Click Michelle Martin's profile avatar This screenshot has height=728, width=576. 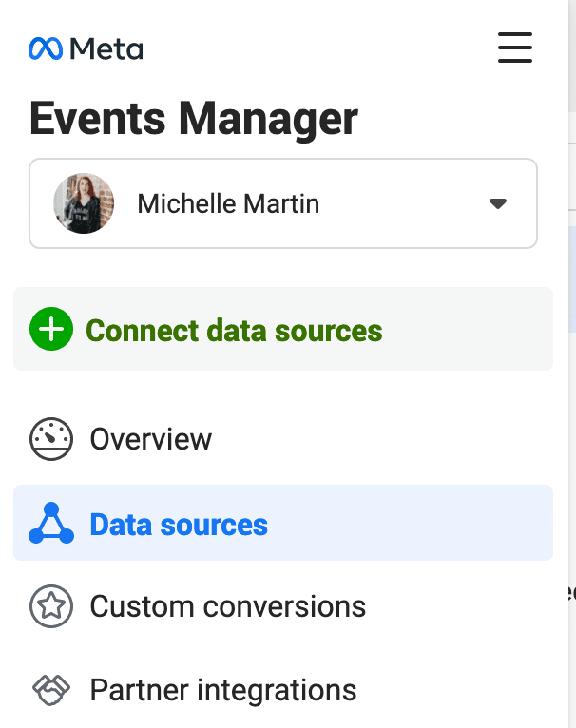pos(84,203)
